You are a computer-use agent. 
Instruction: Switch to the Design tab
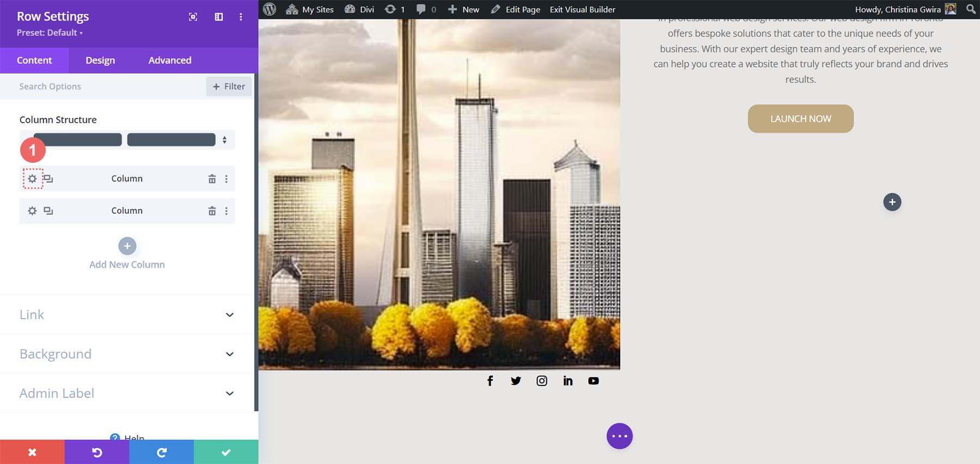pos(100,60)
